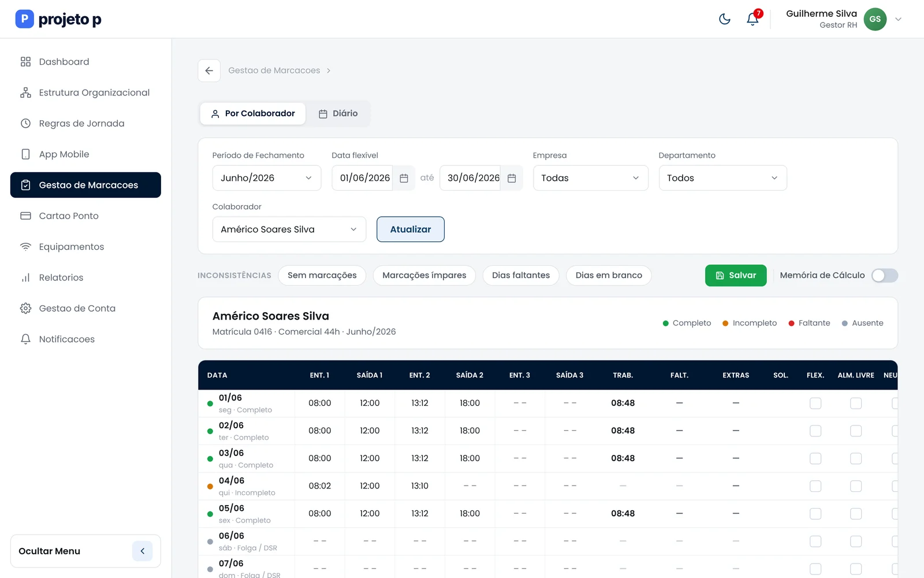Open calendar picker for start date 01/06/2026

(404, 178)
